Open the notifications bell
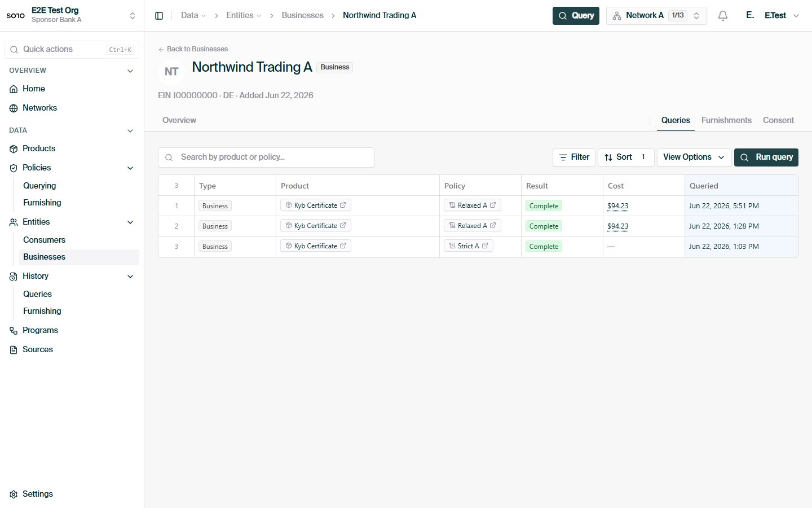Viewport: 812px width, 508px height. tap(723, 16)
